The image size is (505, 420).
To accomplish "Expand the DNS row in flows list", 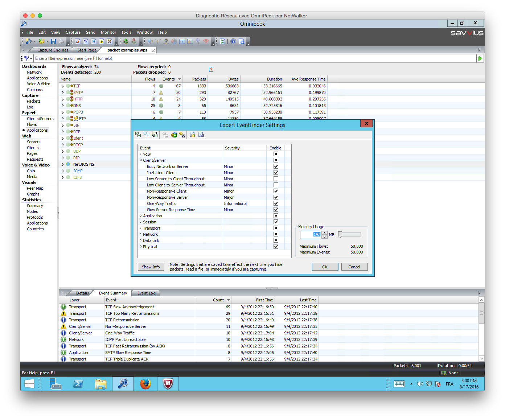I will [x=63, y=106].
